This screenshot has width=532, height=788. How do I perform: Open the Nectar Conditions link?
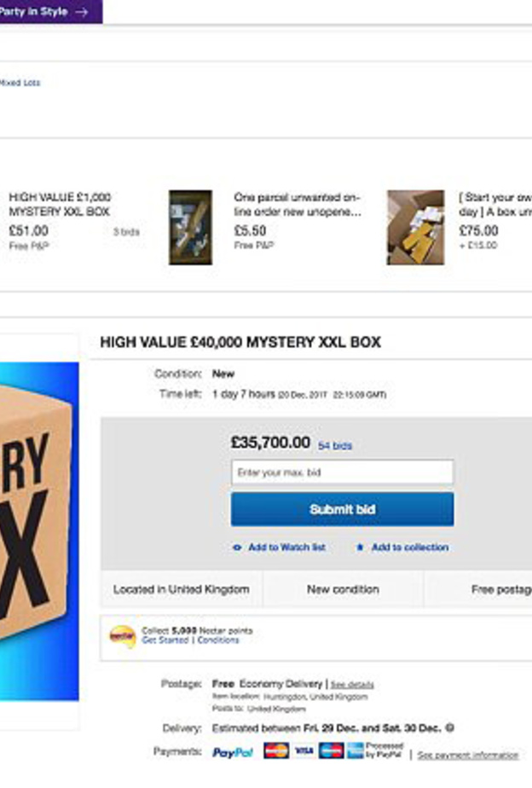tap(218, 640)
